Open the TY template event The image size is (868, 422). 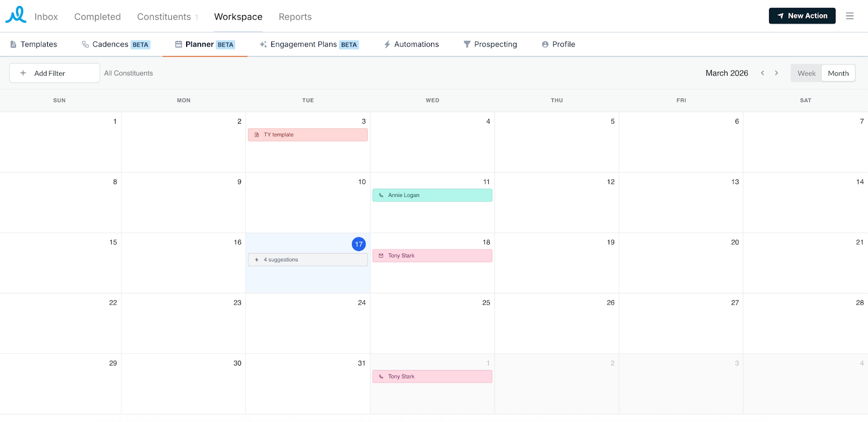pos(308,135)
